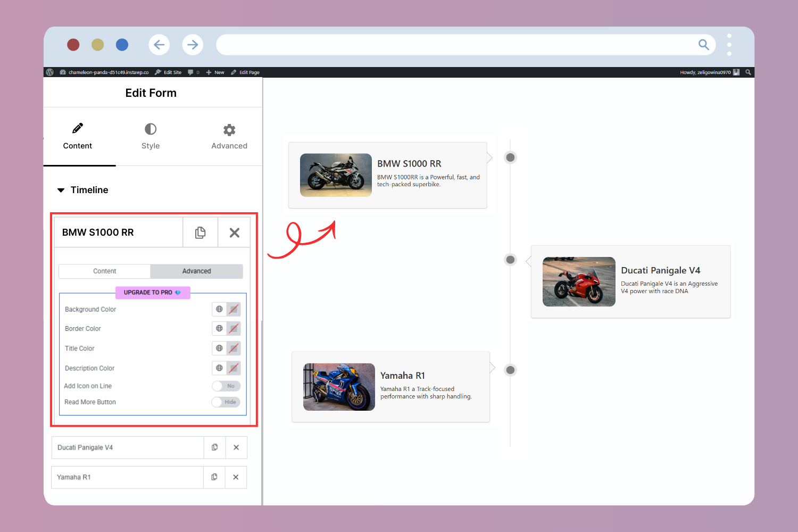
Task: Click the BMW S1000 RR motorcycle image
Action: (x=336, y=175)
